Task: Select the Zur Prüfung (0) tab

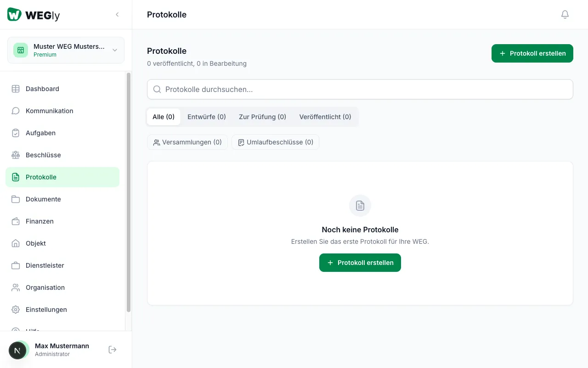Action: coord(262,117)
